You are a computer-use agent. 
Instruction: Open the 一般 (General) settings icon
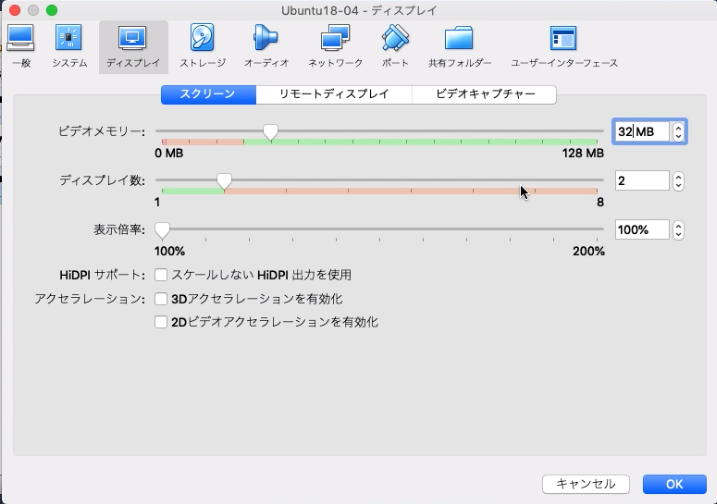pyautogui.click(x=21, y=46)
